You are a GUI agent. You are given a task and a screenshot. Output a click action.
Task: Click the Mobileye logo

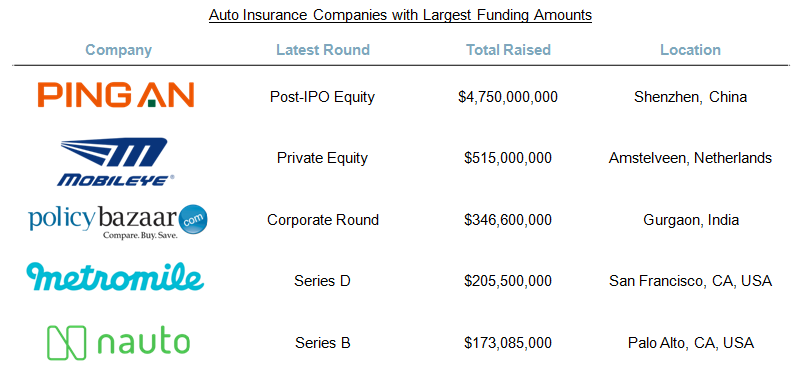(x=115, y=162)
